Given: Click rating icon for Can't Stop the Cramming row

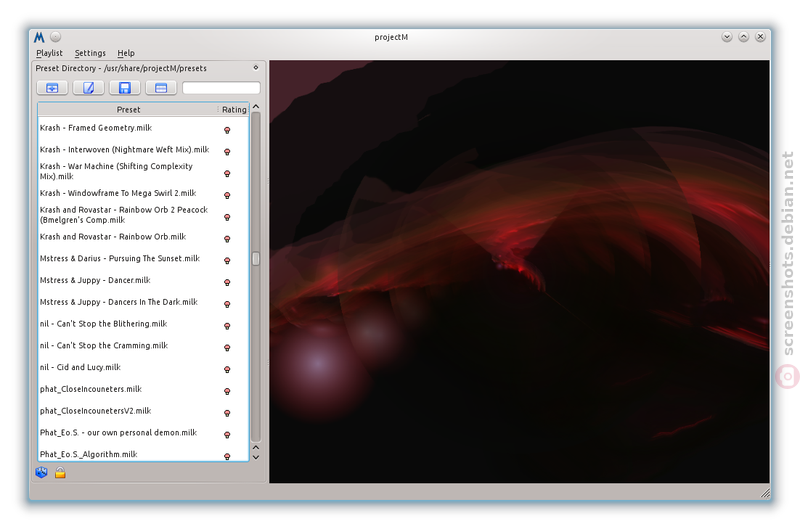Looking at the screenshot, I should tap(227, 347).
